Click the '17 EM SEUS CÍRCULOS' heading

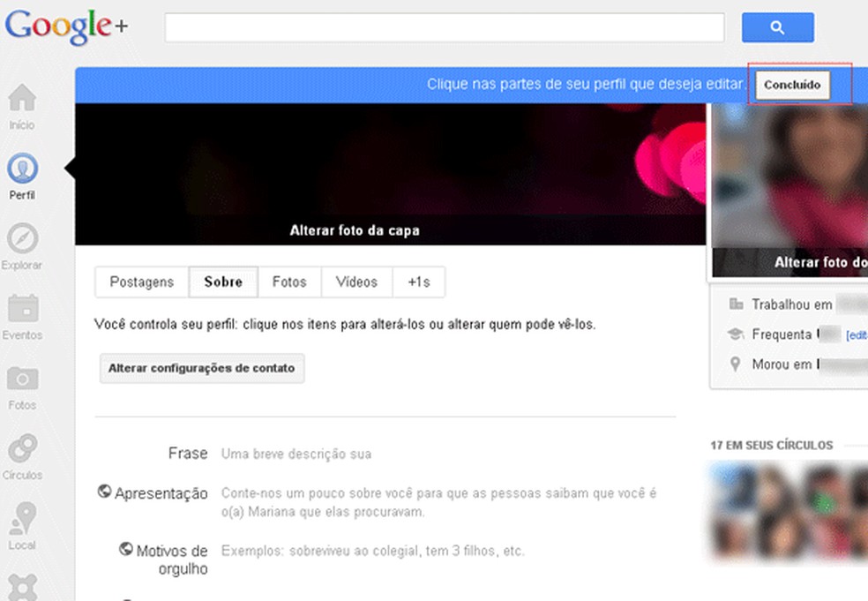coord(772,446)
